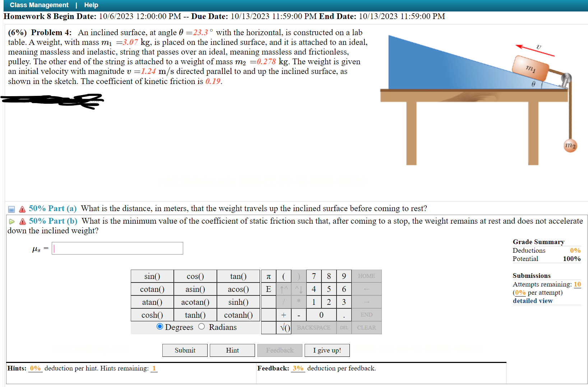Click the acos() function key
This screenshot has width=588, height=387.
click(238, 289)
